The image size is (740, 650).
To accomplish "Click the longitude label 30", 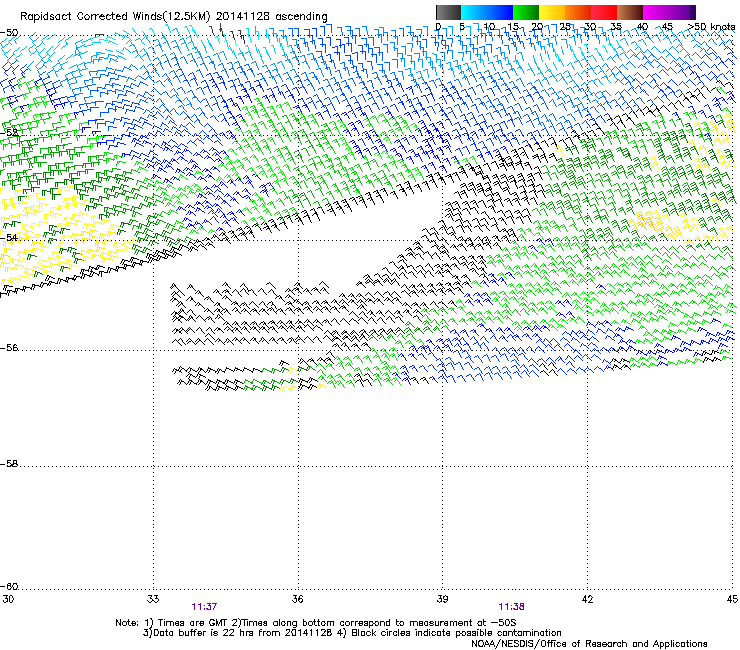I will tap(8, 599).
